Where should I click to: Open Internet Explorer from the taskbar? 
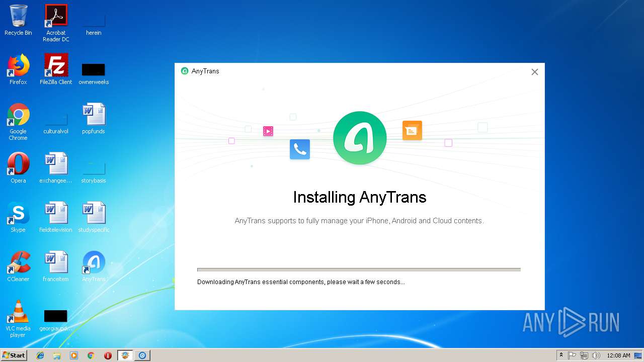tap(40, 355)
